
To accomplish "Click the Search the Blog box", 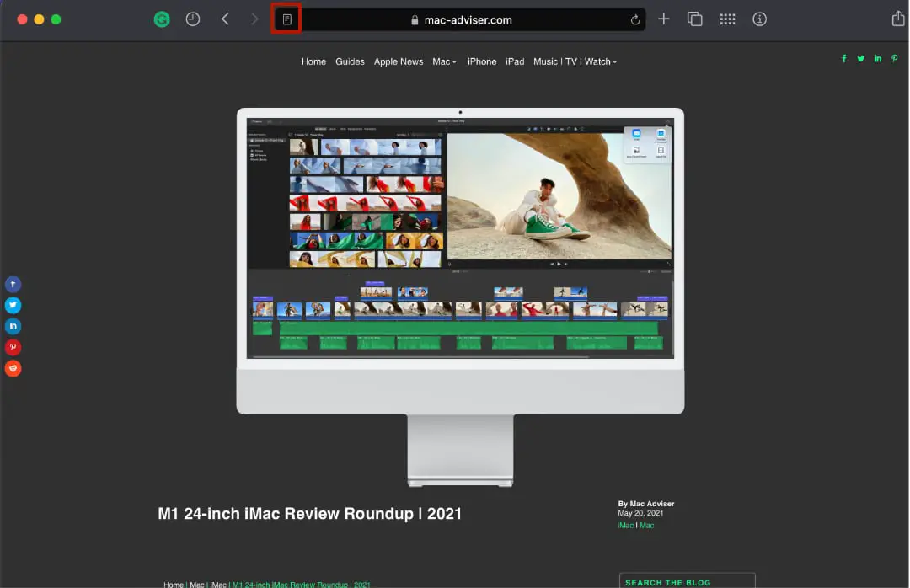I will pyautogui.click(x=688, y=581).
